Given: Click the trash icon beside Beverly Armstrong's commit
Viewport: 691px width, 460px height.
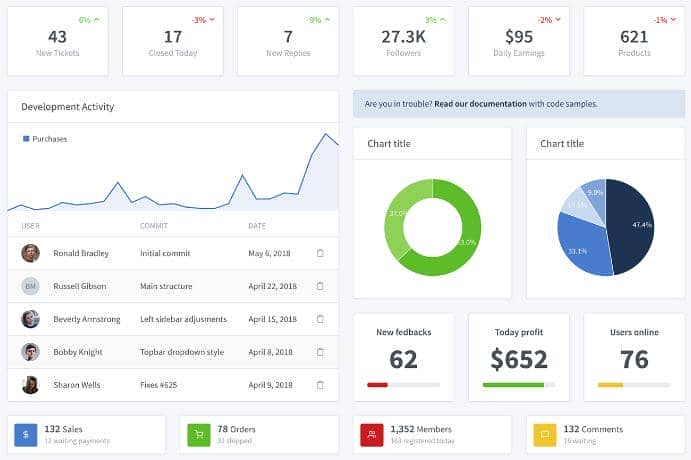Looking at the screenshot, I should click(x=320, y=319).
